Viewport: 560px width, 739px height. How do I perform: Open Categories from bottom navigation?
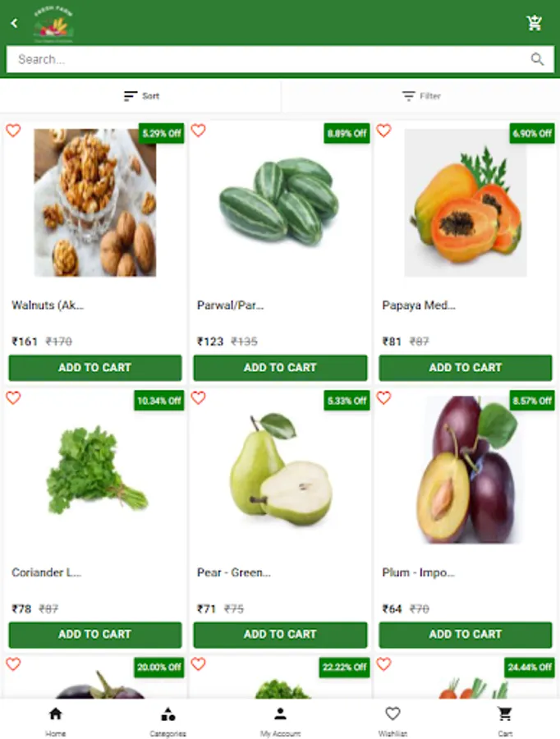click(168, 720)
